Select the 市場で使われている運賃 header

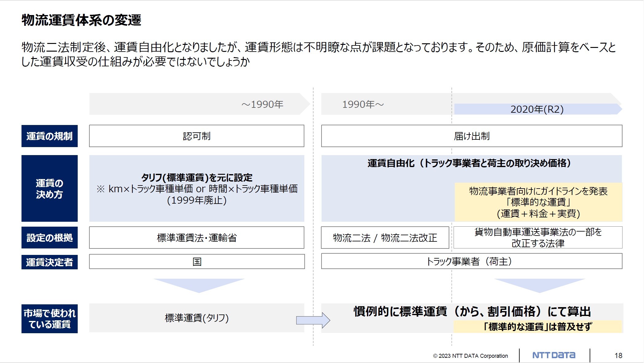pos(49,318)
